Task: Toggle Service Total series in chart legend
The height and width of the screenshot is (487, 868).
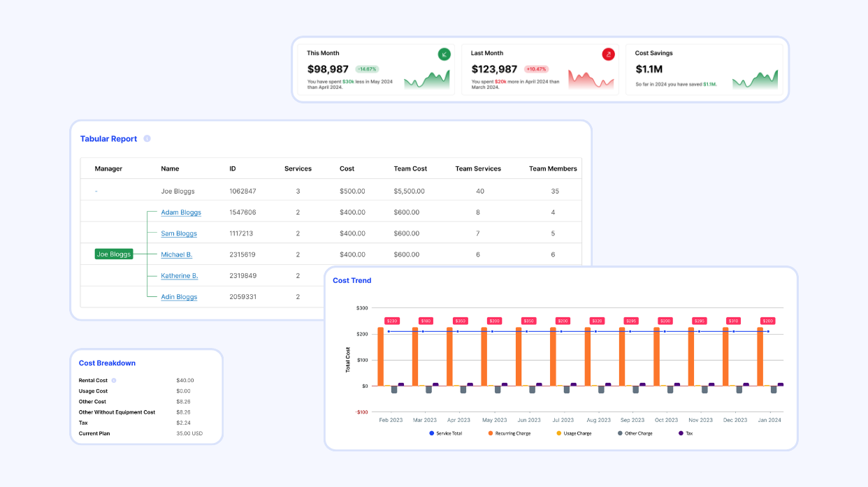Action: point(446,433)
